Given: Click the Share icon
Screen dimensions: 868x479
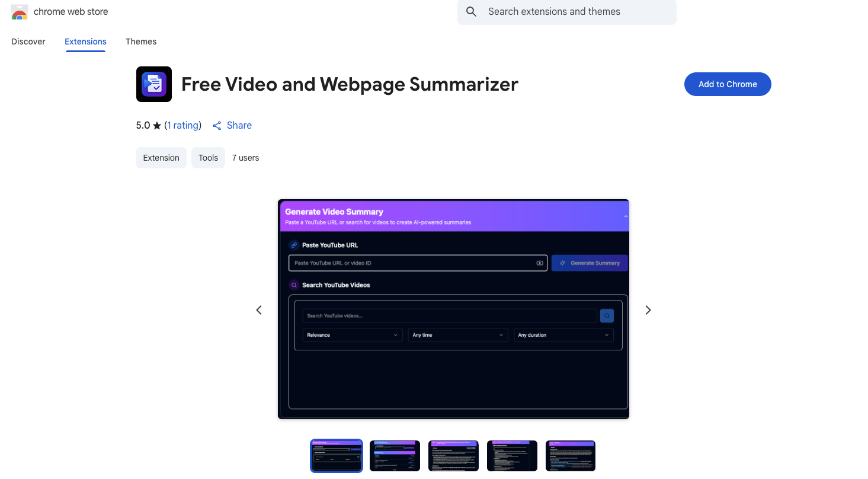Looking at the screenshot, I should click(217, 126).
